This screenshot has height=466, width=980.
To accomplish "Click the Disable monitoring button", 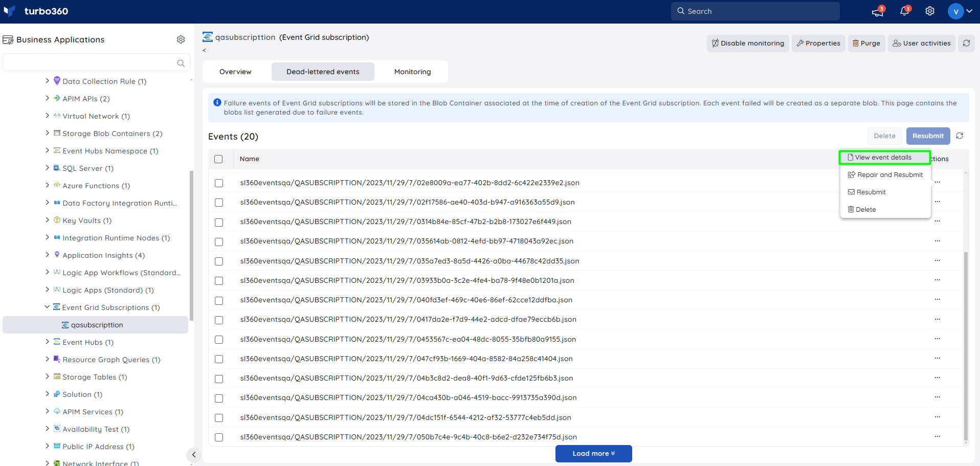I will (748, 43).
